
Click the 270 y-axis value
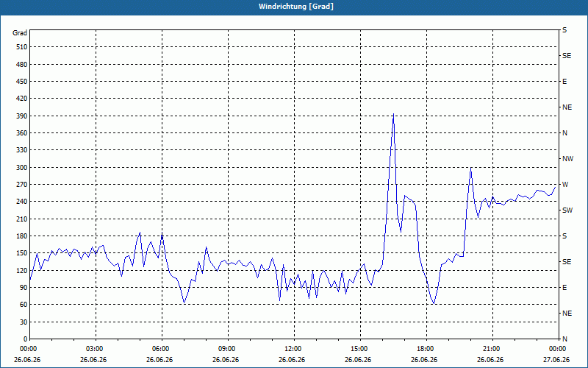coord(22,185)
